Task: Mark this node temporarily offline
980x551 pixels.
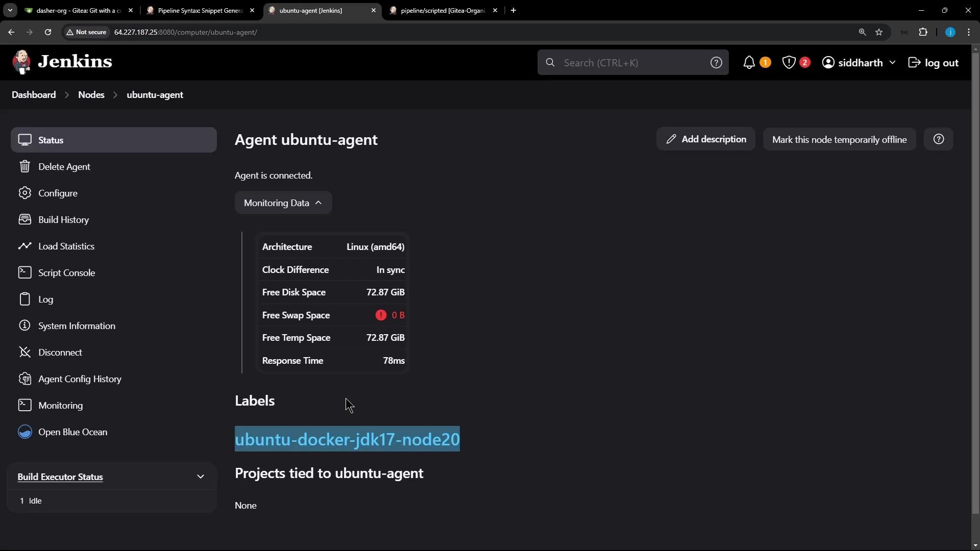Action: click(x=839, y=139)
